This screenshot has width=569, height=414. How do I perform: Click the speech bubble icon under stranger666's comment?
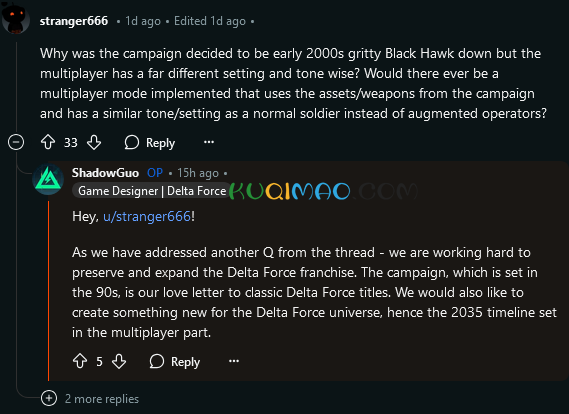pos(132,142)
